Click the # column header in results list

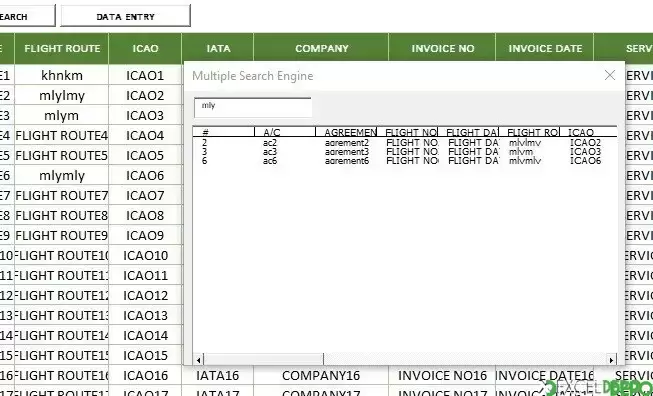click(224, 132)
